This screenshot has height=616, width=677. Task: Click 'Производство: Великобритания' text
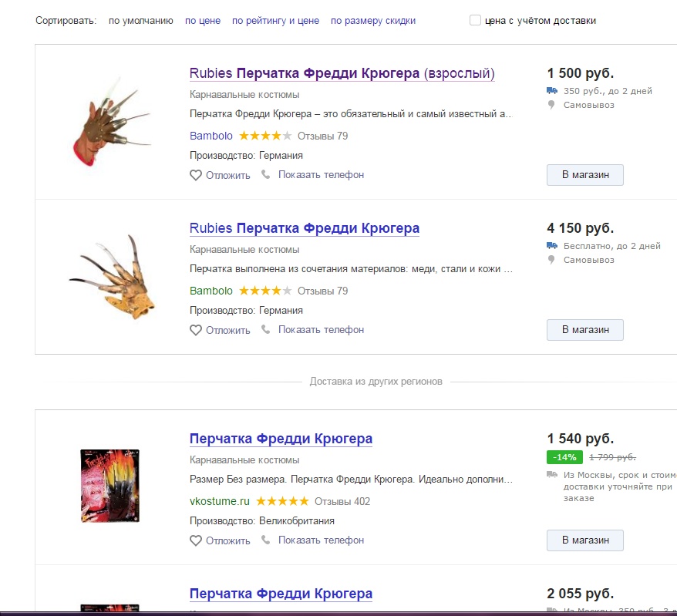[x=262, y=521]
